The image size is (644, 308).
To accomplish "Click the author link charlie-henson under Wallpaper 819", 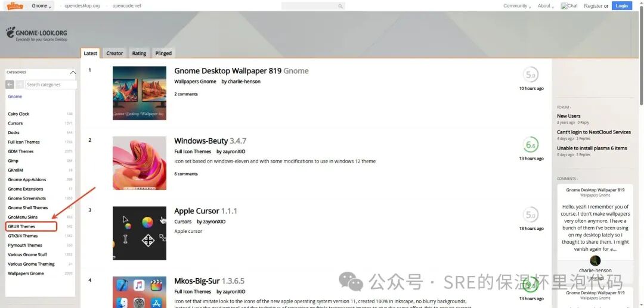I will (x=244, y=82).
